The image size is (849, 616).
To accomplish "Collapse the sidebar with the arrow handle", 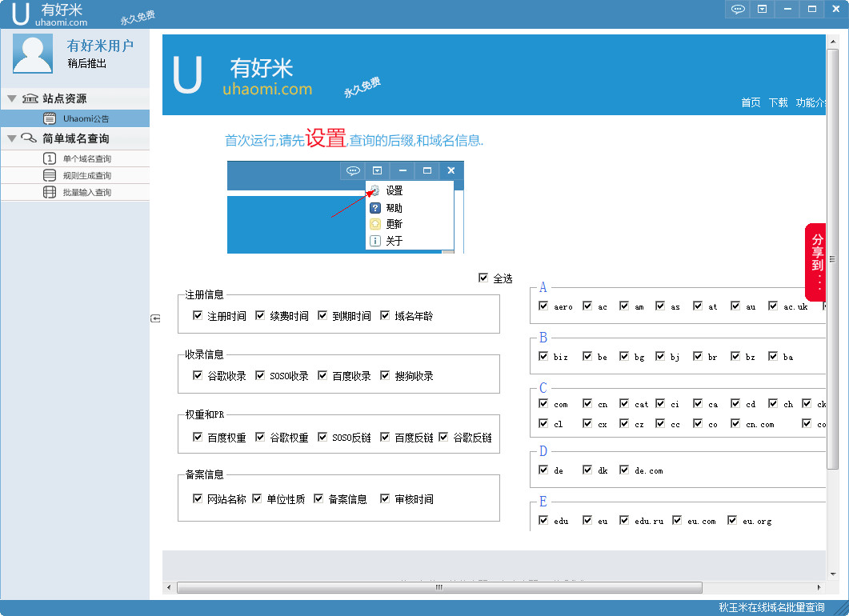I will click(x=155, y=318).
